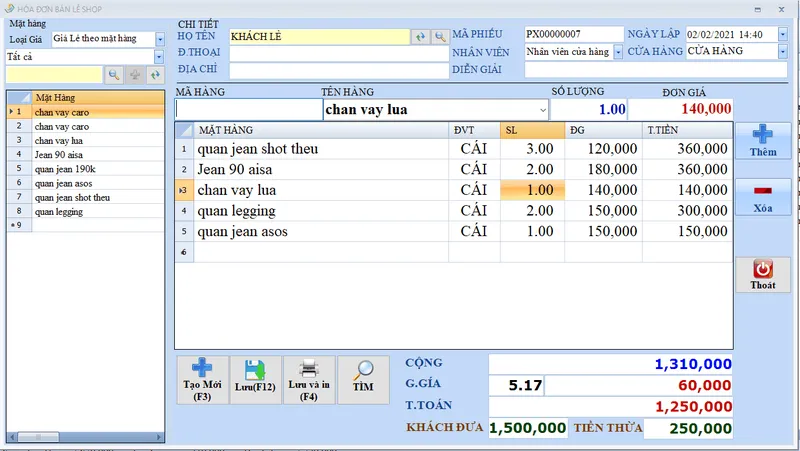Click the DIỄN GIẢI description field
This screenshot has height=451, width=800.
(x=656, y=69)
